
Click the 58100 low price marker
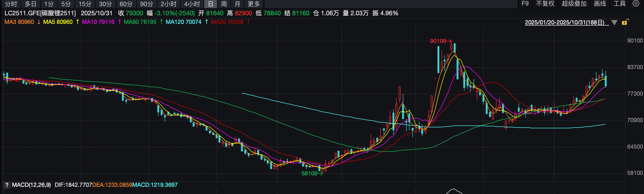[309, 173]
